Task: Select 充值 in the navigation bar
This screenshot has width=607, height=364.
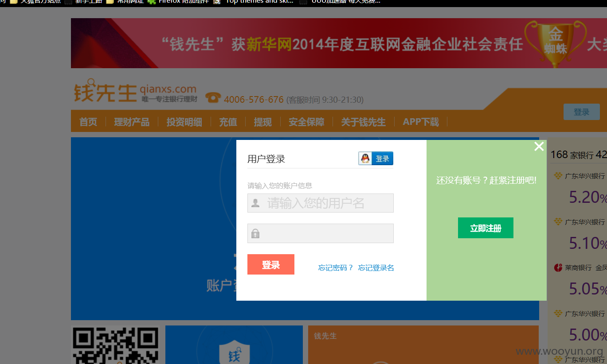Action: click(228, 122)
